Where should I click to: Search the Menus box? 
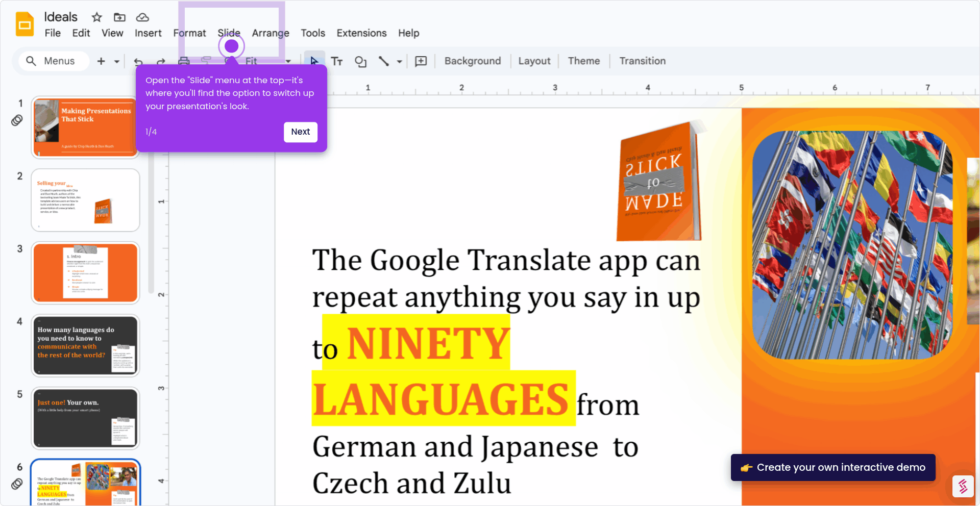54,61
